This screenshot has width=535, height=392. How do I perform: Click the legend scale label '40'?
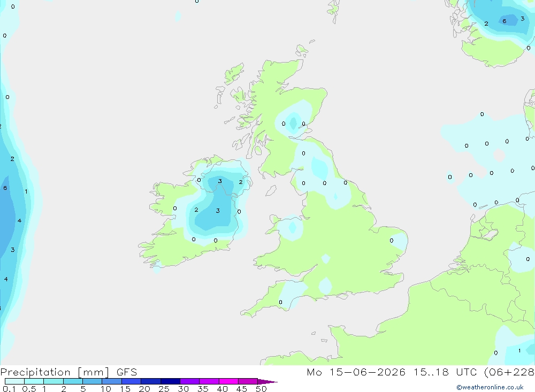click(x=222, y=389)
